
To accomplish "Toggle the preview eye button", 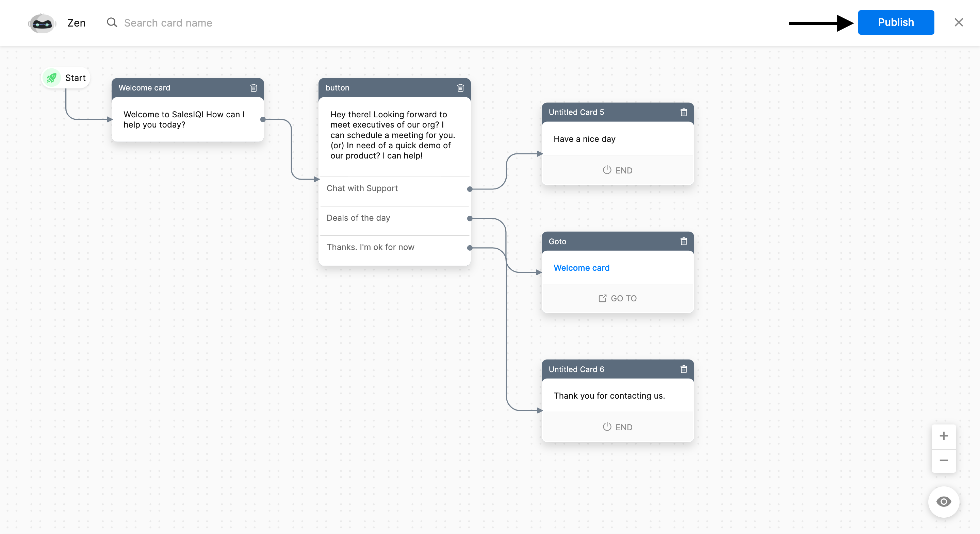I will tap(944, 502).
